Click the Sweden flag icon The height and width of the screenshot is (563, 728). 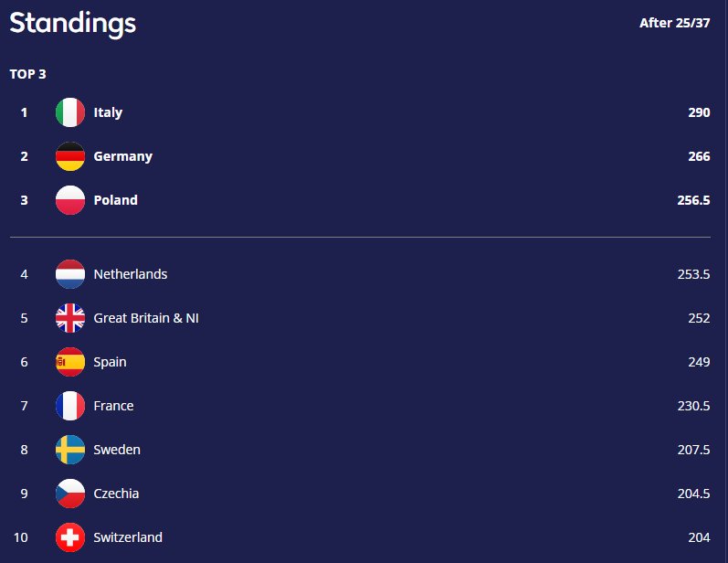click(70, 450)
